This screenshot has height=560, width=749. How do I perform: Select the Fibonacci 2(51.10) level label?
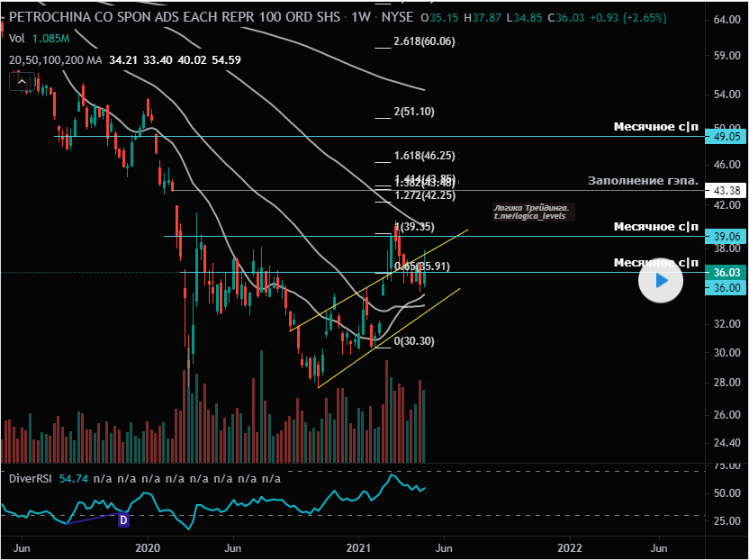click(x=414, y=112)
